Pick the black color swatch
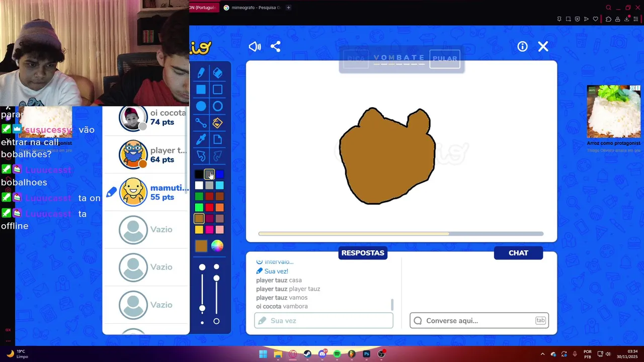644x362 pixels. [x=199, y=174]
